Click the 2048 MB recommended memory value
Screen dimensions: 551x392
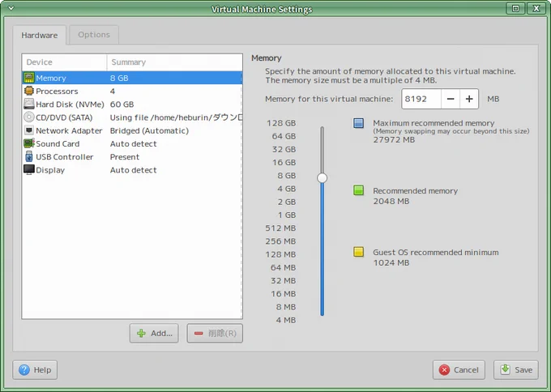tap(391, 202)
